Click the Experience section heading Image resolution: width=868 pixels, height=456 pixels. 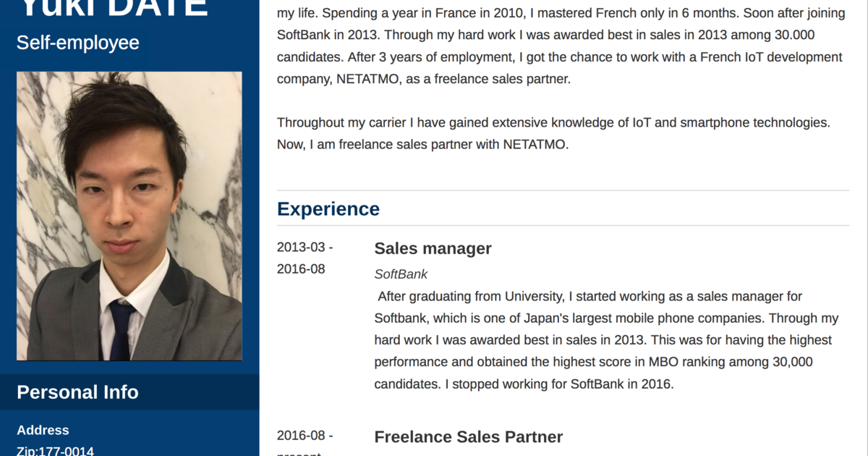(328, 208)
